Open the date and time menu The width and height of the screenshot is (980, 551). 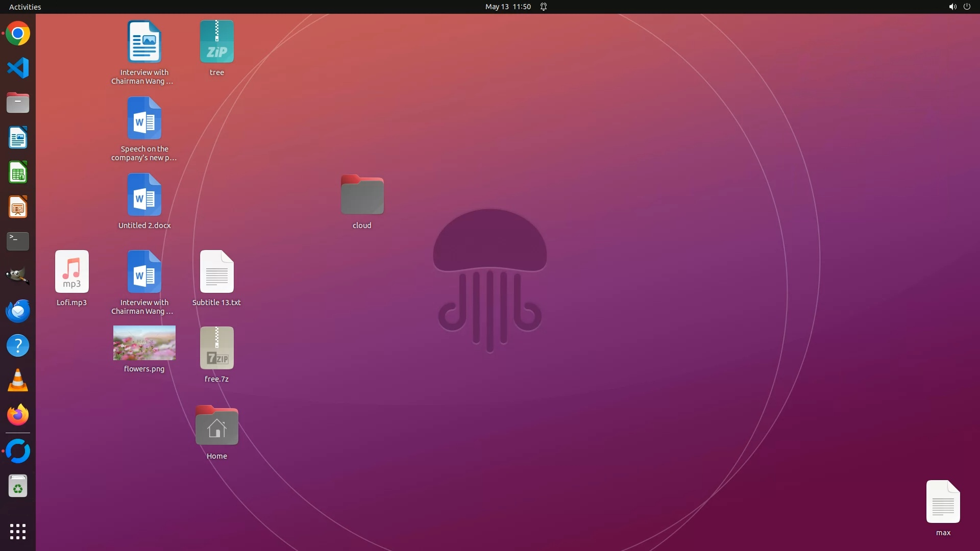click(x=507, y=7)
